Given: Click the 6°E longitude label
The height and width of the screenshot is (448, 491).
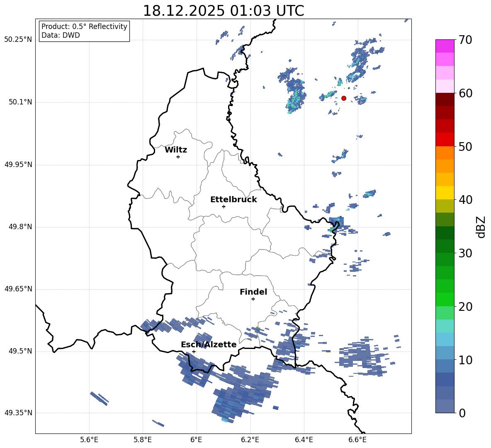Looking at the screenshot, I should (196, 440).
